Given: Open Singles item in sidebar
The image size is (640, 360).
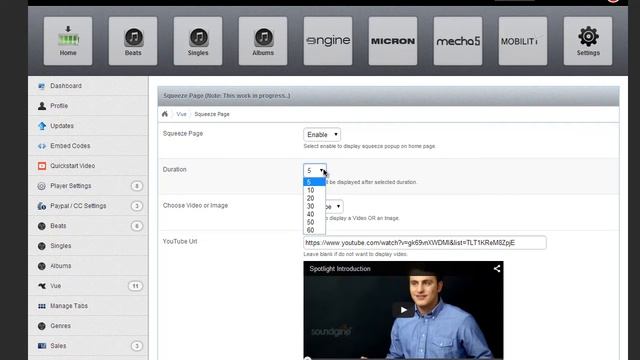Looking at the screenshot, I should [88, 246].
